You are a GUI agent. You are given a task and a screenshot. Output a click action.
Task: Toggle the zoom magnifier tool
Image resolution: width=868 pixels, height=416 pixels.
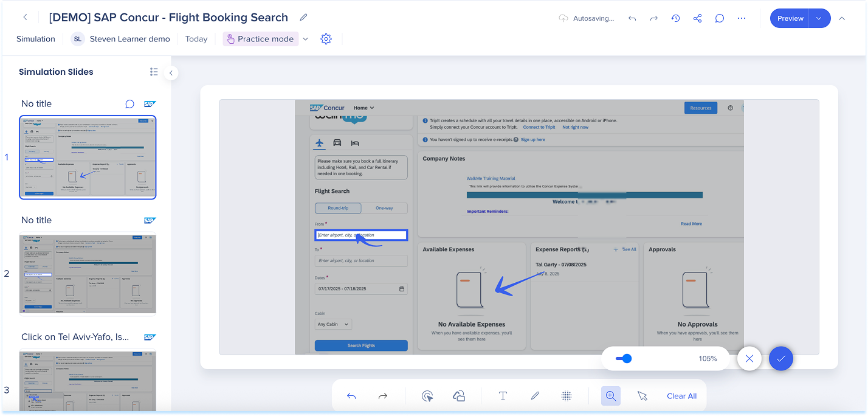click(x=611, y=396)
